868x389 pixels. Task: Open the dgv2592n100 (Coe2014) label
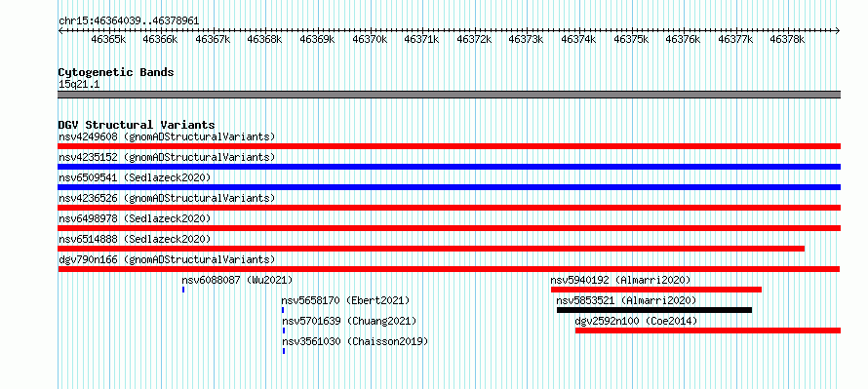pyautogui.click(x=636, y=321)
